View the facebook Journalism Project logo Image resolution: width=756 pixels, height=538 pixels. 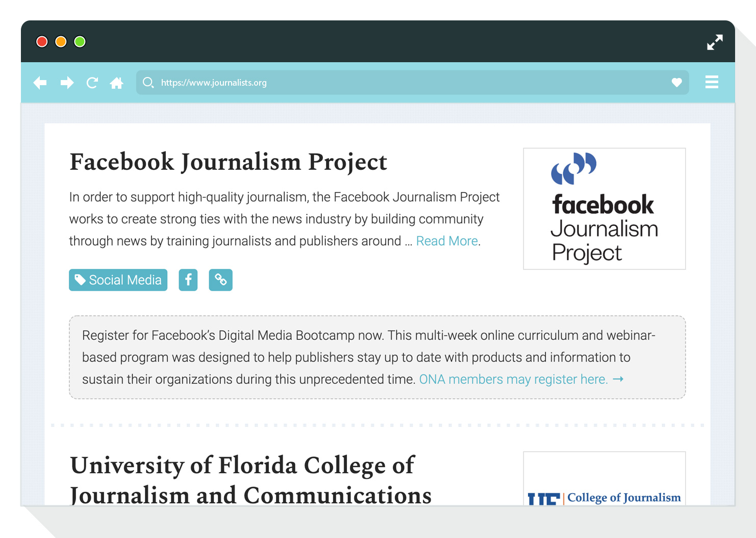click(604, 209)
